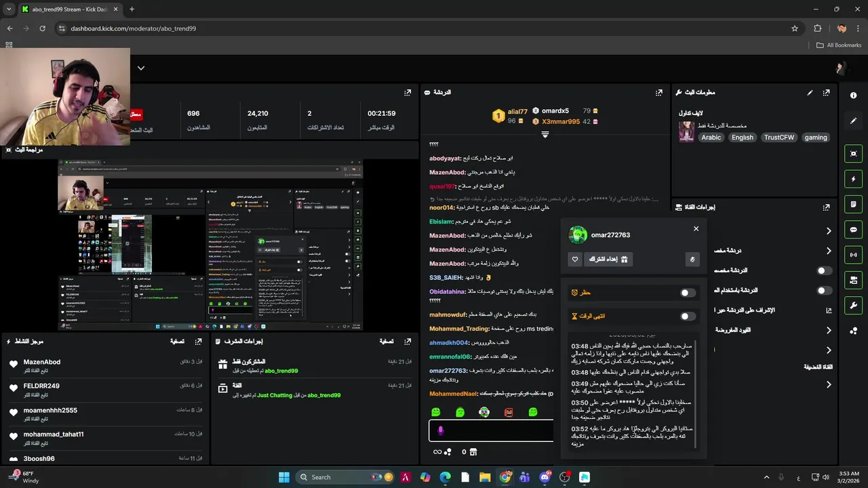
Task: Collapse the chat leaderboard arrow
Action: tap(545, 134)
